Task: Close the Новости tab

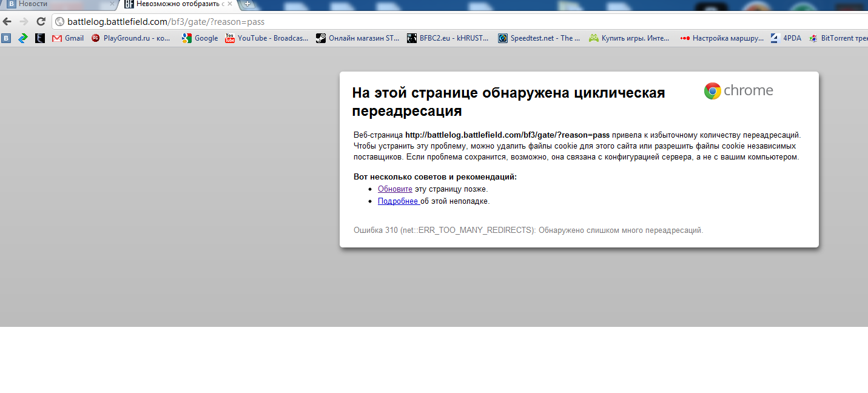Action: click(111, 4)
